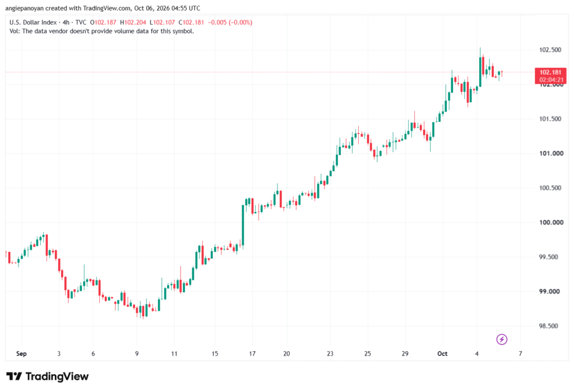
Task: Click the 4h interval label
Action: [66, 22]
